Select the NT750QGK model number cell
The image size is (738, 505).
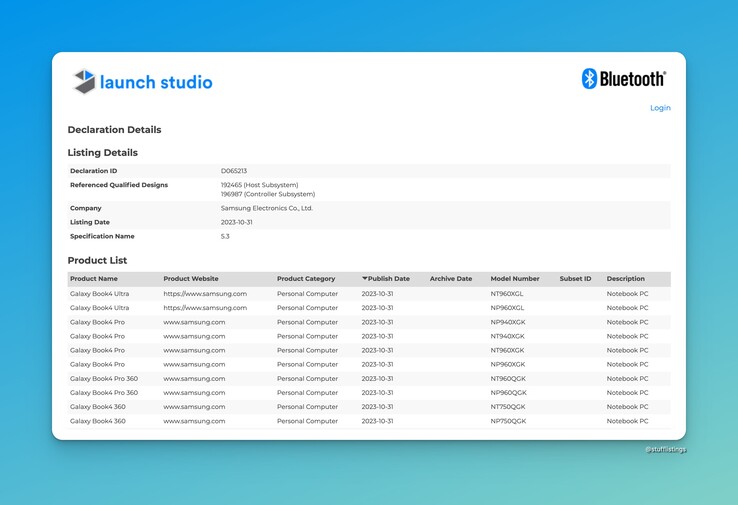(x=507, y=407)
